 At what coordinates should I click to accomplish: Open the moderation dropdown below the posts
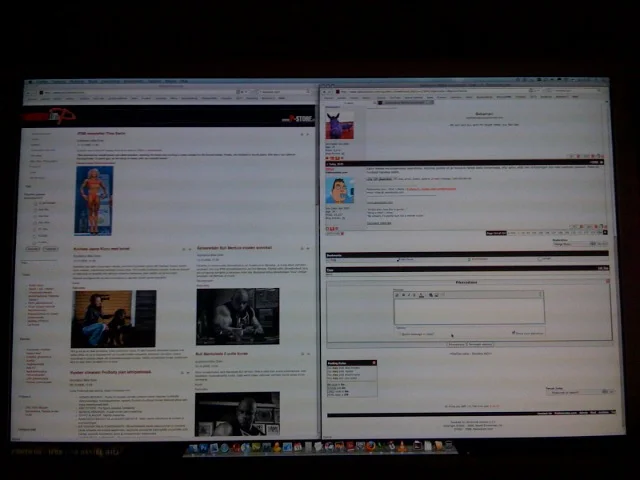(x=572, y=244)
